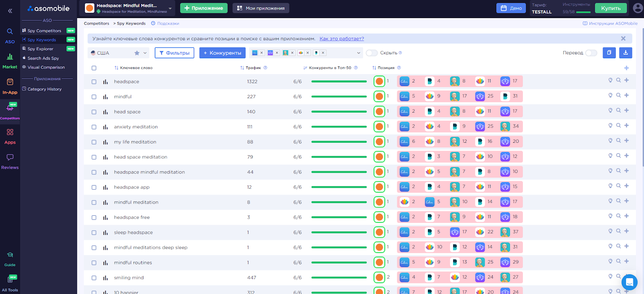This screenshot has width=644, height=294.
Task: Click the magnifier icon in the mindful row
Action: coord(618,95)
